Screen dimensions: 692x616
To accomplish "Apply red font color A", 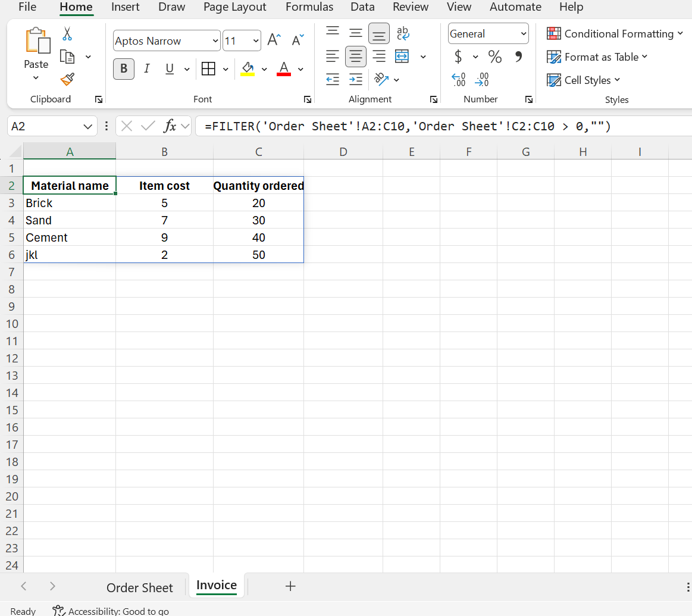I will (x=284, y=68).
